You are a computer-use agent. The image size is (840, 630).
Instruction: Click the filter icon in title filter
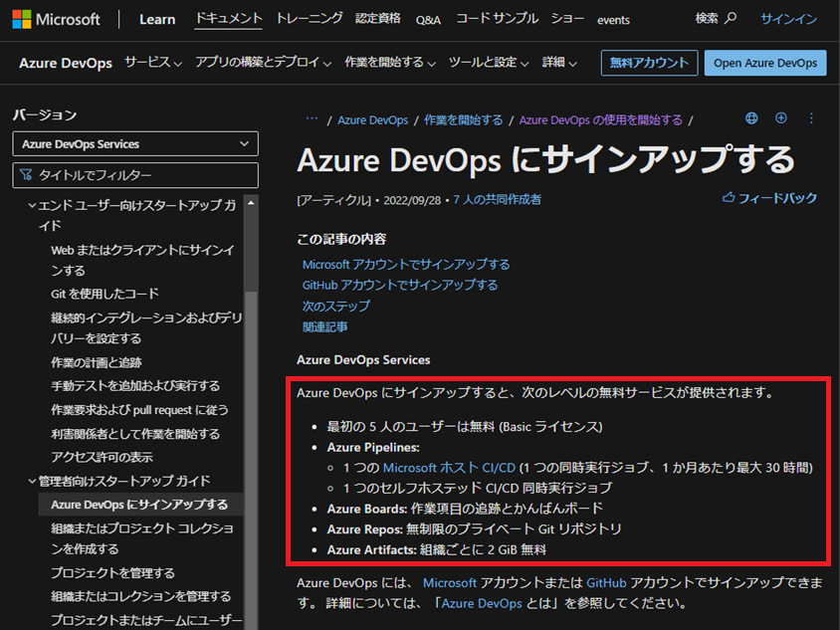pos(26,174)
